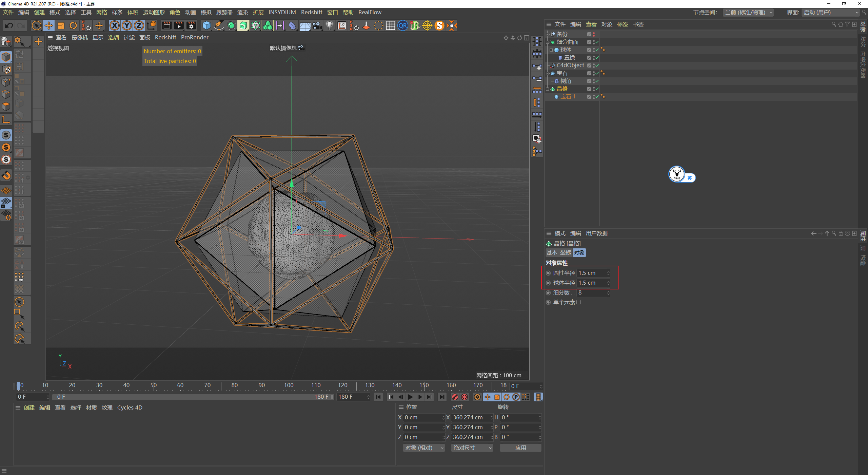
Task: Toggle the 细分数 animation radio dot
Action: pyautogui.click(x=548, y=292)
